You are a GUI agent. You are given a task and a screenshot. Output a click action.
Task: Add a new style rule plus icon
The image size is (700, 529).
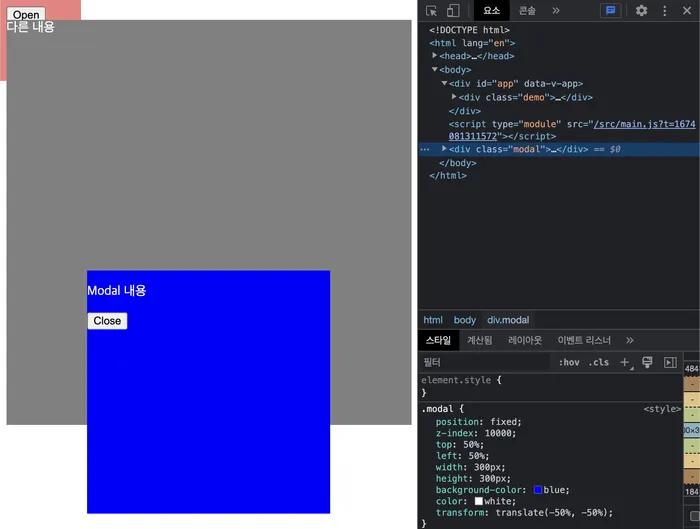[625, 362]
